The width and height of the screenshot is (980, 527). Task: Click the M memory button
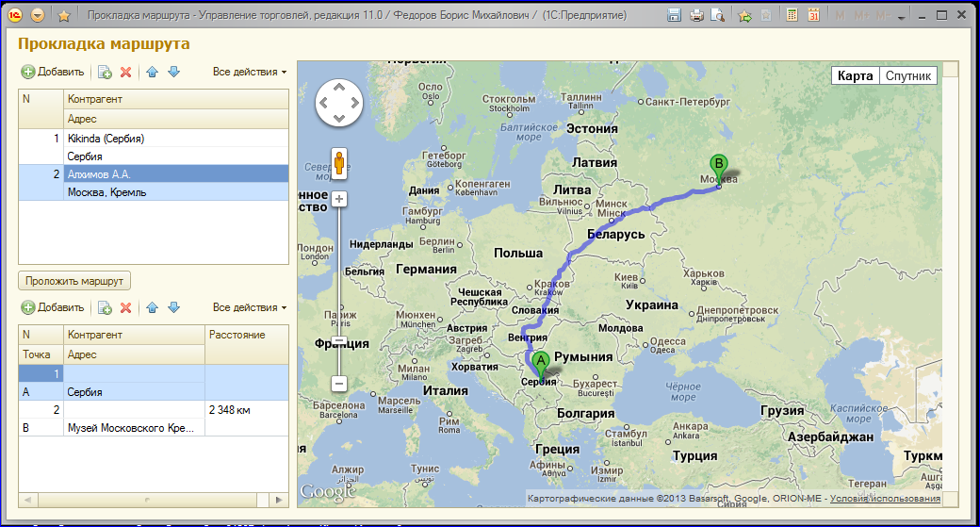pos(840,16)
